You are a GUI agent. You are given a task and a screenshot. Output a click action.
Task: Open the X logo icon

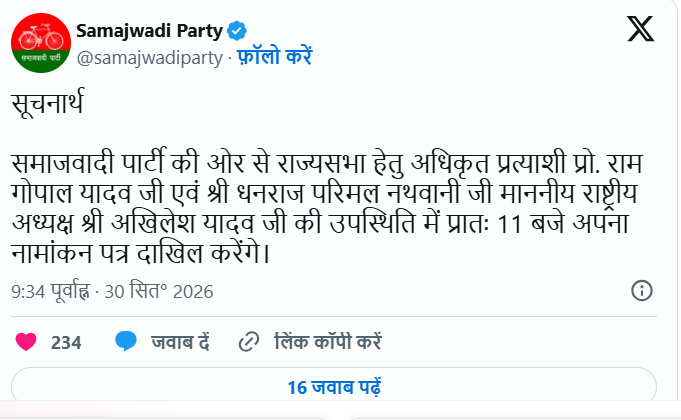coord(641,29)
